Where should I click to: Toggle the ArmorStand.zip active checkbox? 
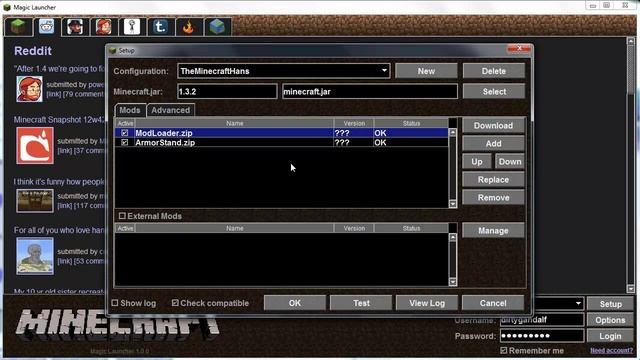[x=125, y=142]
